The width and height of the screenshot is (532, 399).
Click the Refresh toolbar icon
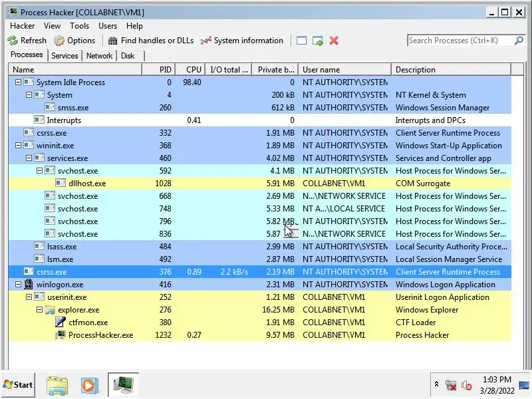(13, 41)
